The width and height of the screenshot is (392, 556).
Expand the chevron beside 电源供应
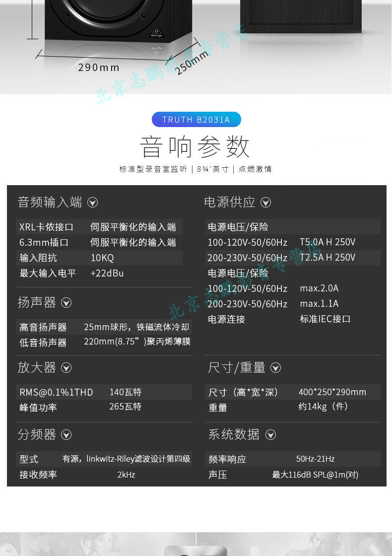point(266,203)
